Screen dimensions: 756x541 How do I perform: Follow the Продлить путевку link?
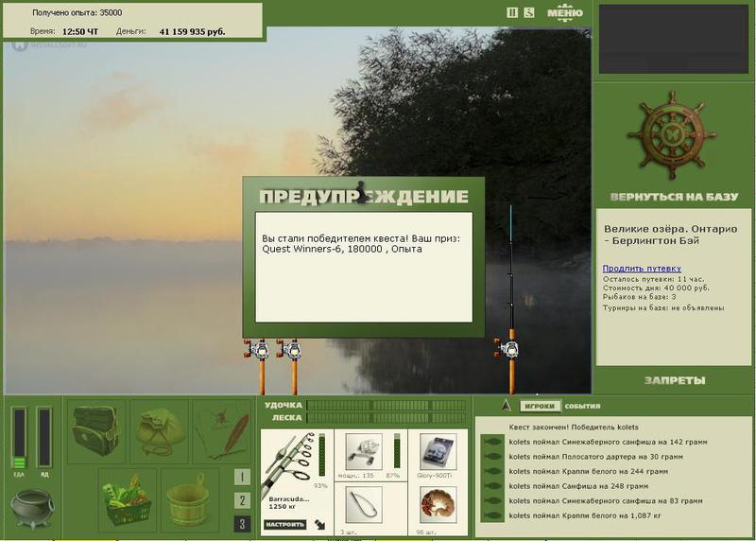642,269
